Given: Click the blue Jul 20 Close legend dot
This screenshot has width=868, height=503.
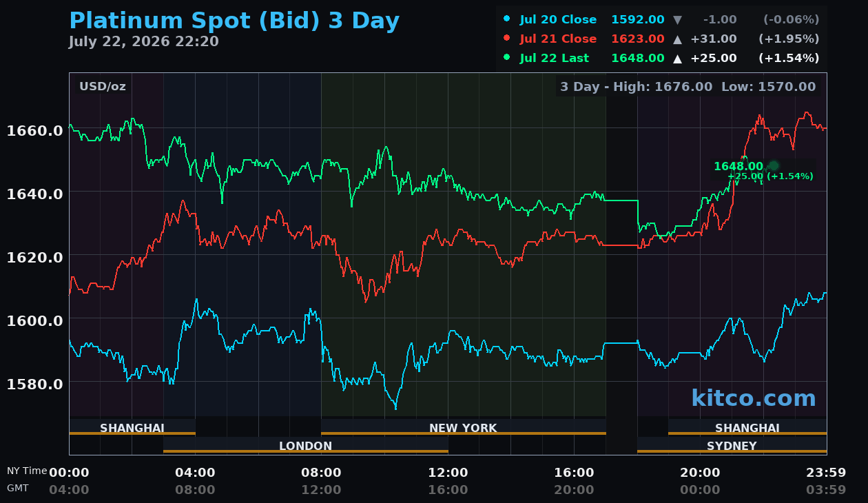Looking at the screenshot, I should [507, 19].
